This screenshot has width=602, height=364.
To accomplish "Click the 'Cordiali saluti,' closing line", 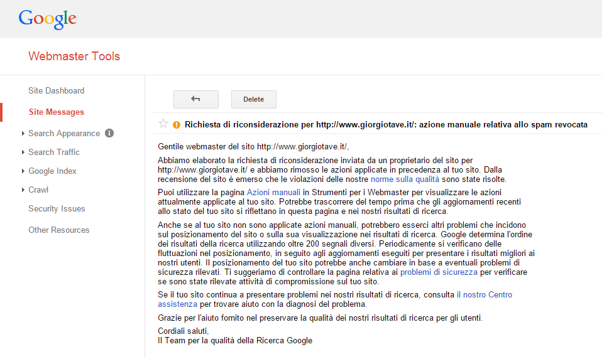I will pos(183,331).
